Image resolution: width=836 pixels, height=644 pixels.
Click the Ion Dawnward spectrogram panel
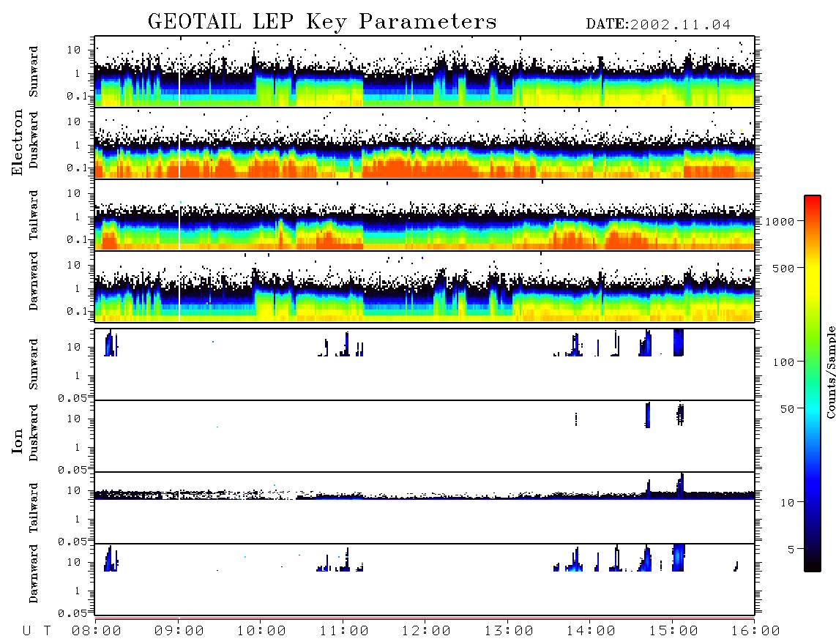click(425, 579)
